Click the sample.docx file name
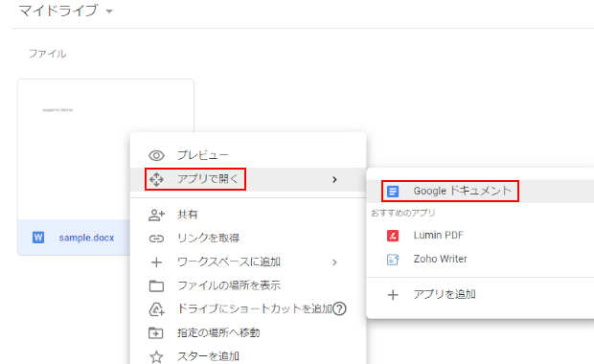Image resolution: width=594 pixels, height=364 pixels. pyautogui.click(x=86, y=238)
